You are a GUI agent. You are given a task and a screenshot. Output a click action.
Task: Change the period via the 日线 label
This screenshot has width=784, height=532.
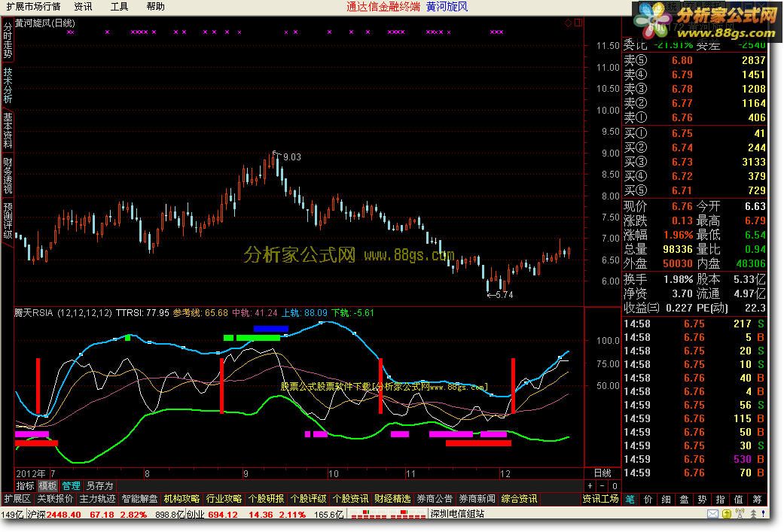602,473
